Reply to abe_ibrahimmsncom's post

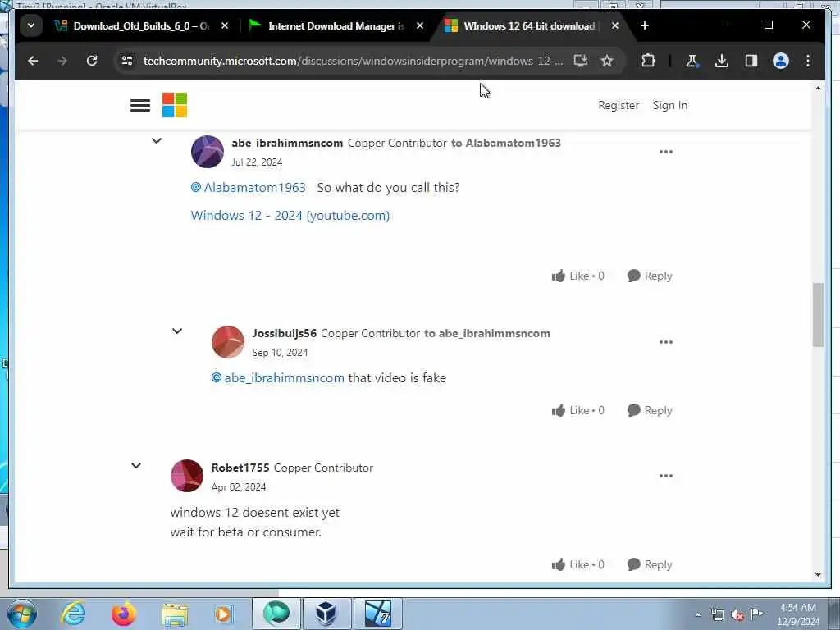[650, 276]
